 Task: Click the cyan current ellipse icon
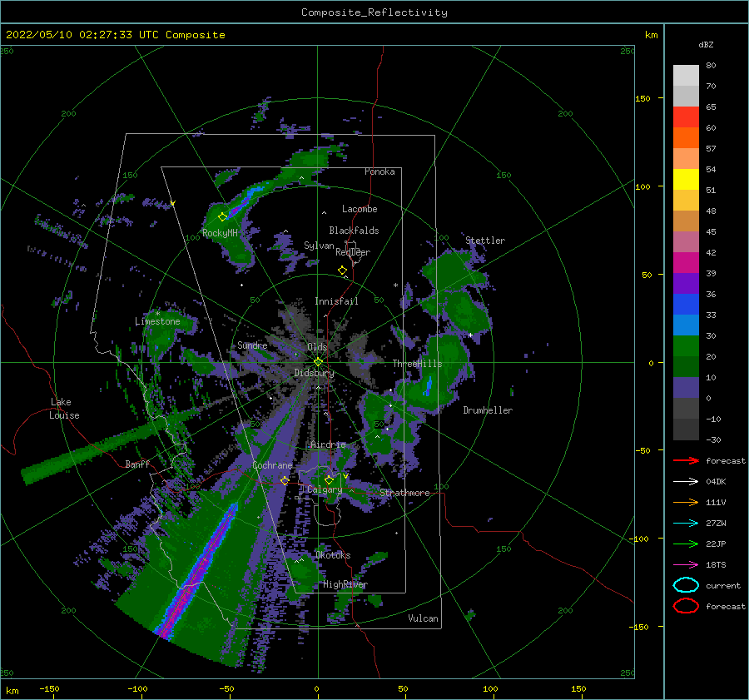coord(686,585)
